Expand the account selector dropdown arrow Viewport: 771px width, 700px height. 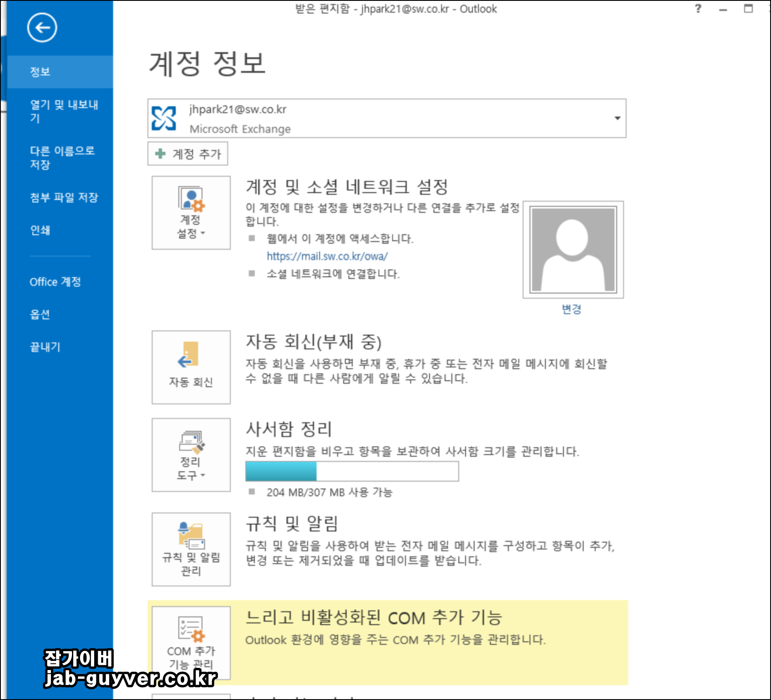coord(617,118)
